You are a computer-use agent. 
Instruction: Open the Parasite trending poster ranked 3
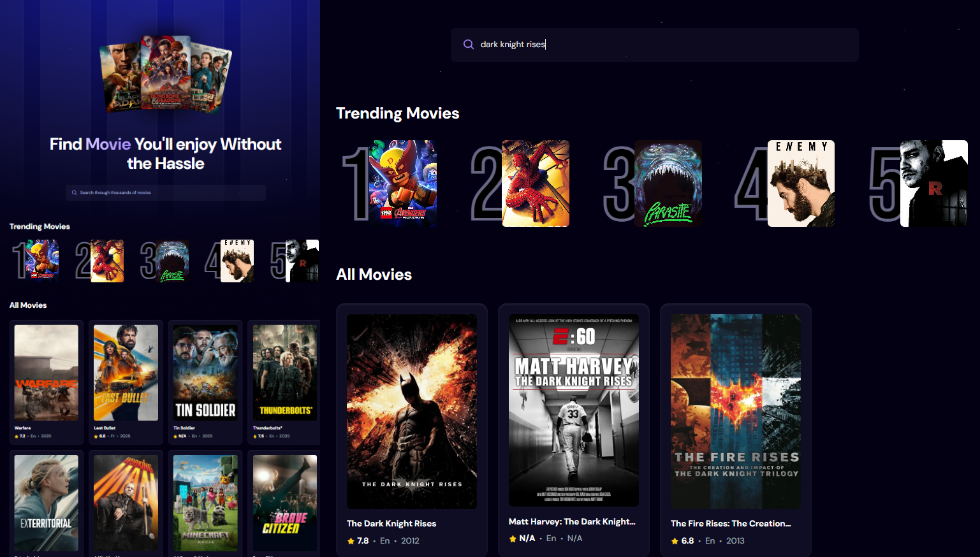(668, 184)
